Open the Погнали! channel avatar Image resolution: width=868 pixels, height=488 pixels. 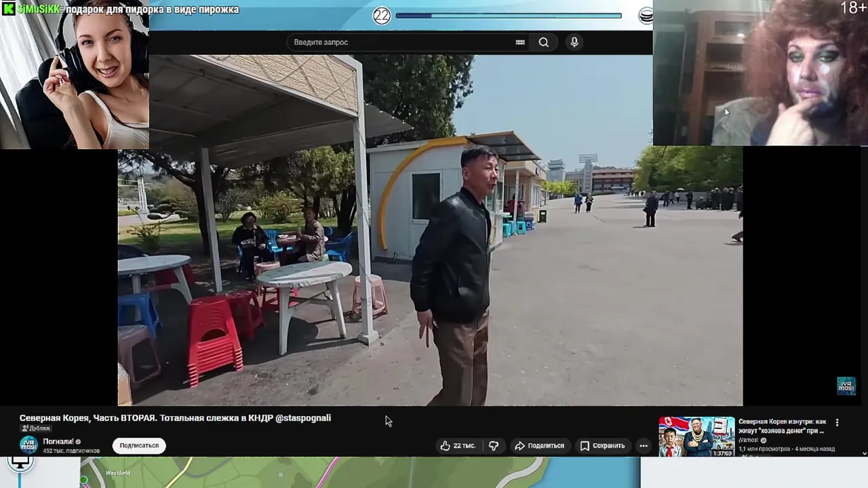point(28,445)
